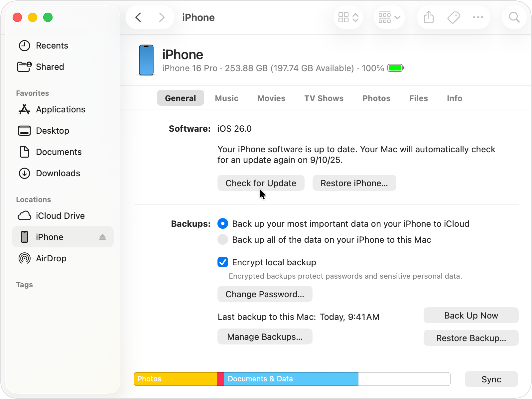Switch to the Files tab
This screenshot has width=532, height=399.
tap(418, 98)
